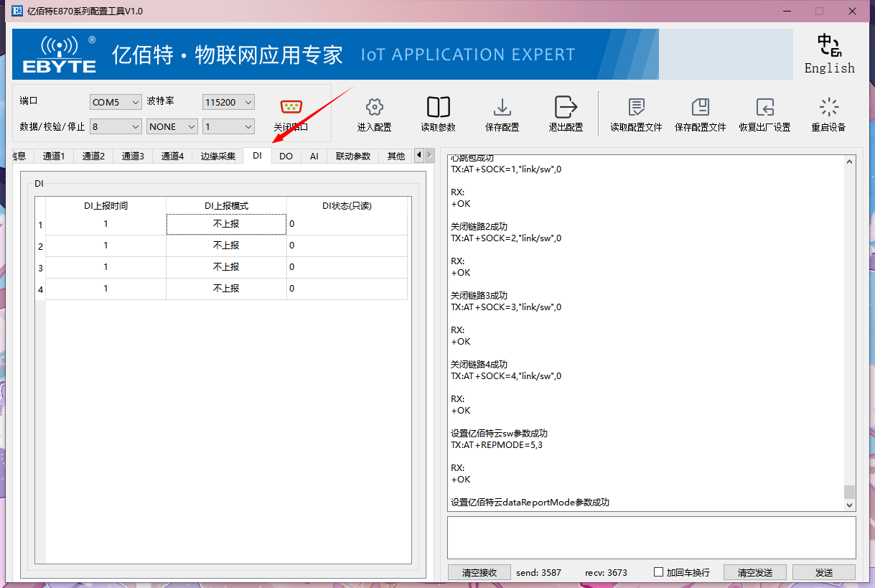
Task: Click the Read Config File icon
Action: (636, 108)
